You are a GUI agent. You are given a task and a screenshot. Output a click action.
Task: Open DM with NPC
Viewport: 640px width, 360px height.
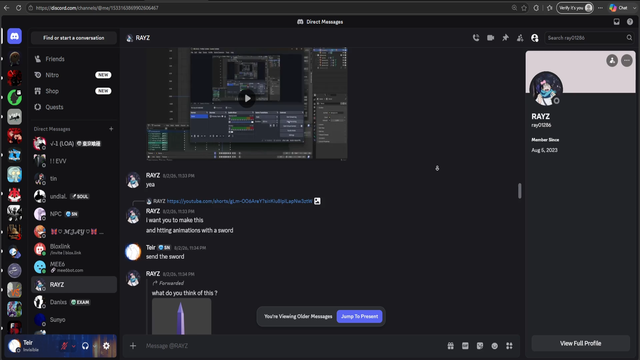pyautogui.click(x=74, y=214)
